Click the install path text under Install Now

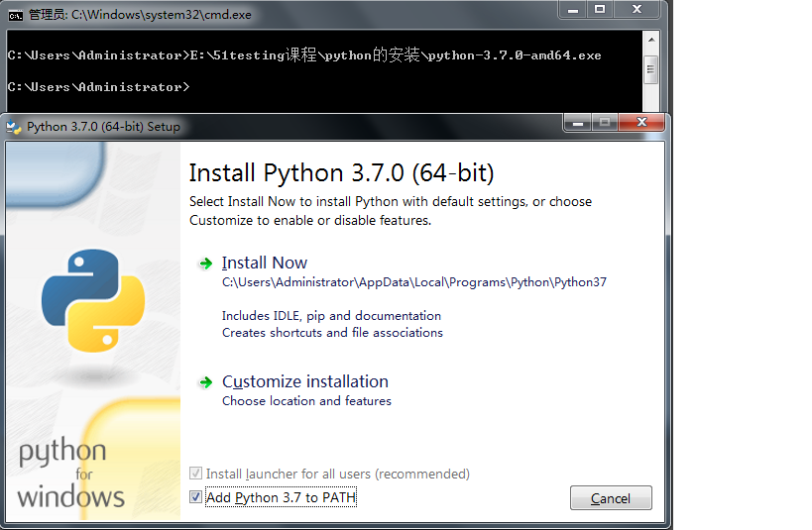pos(414,282)
